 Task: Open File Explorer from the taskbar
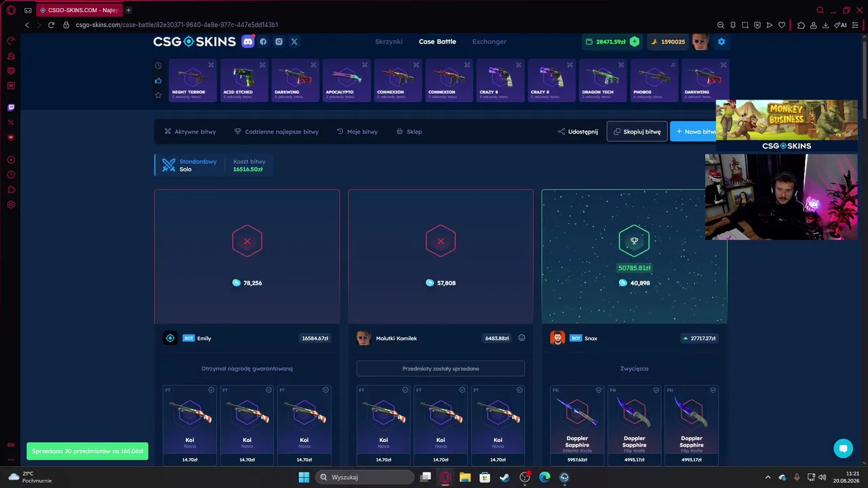465,477
